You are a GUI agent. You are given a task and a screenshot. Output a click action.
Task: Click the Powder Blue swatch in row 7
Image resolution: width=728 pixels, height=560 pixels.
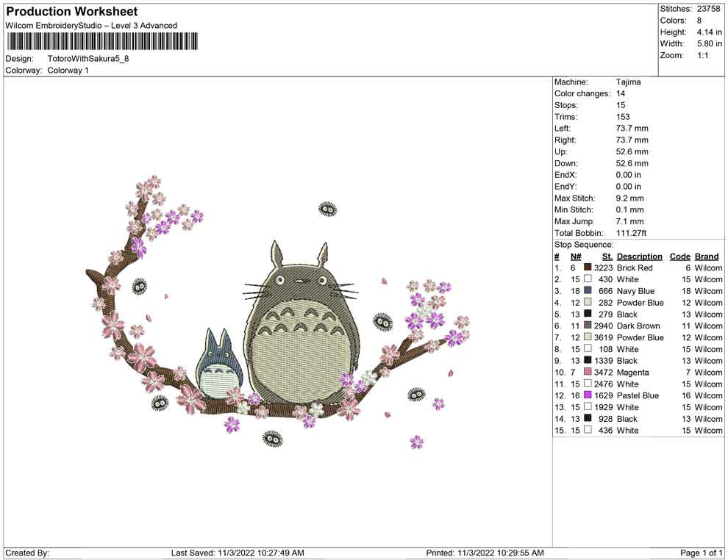[588, 337]
